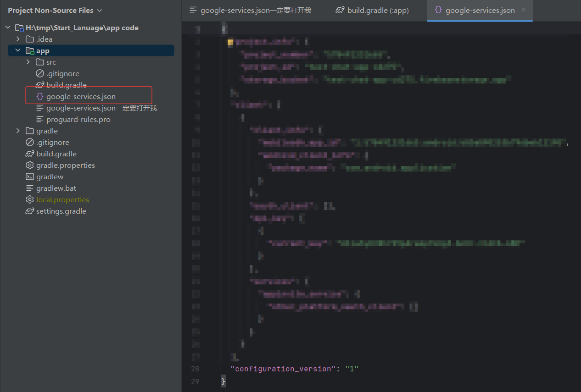Click the root project folder icon

[19, 28]
